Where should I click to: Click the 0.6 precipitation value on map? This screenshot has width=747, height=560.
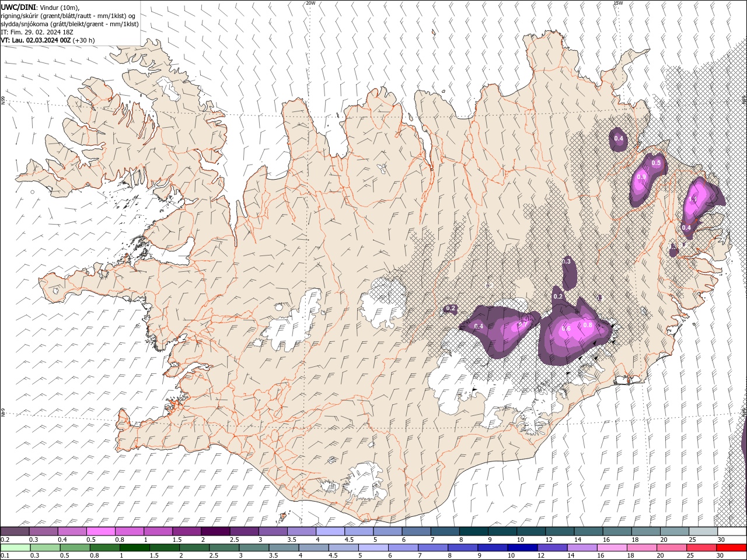click(566, 328)
